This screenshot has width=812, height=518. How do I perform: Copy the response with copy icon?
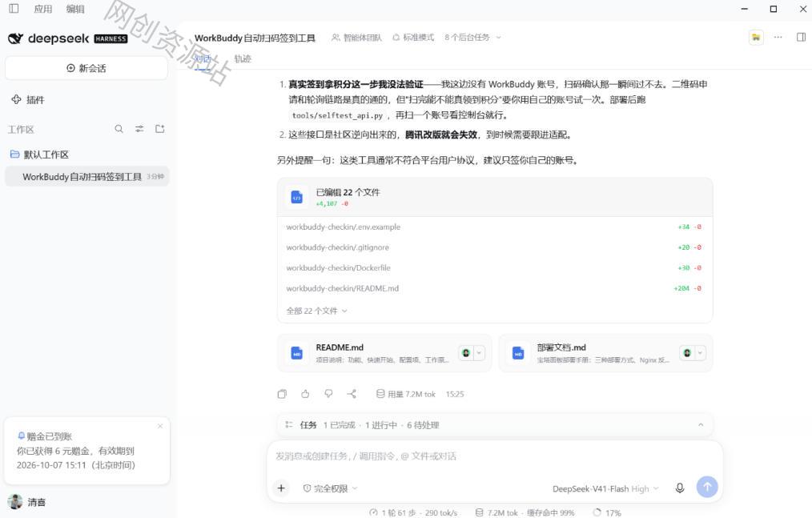coord(282,394)
